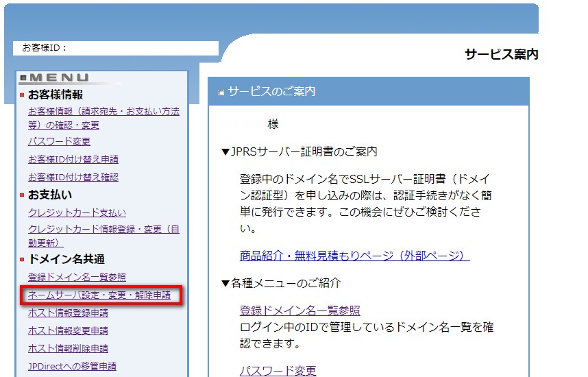
Task: Click ホスト情報変更申請 link
Action: (x=68, y=330)
